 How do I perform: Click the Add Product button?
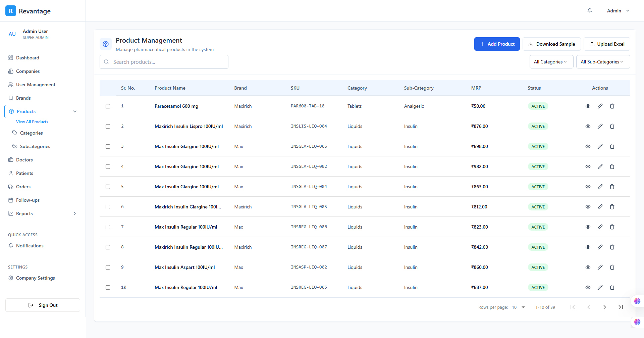pyautogui.click(x=497, y=44)
